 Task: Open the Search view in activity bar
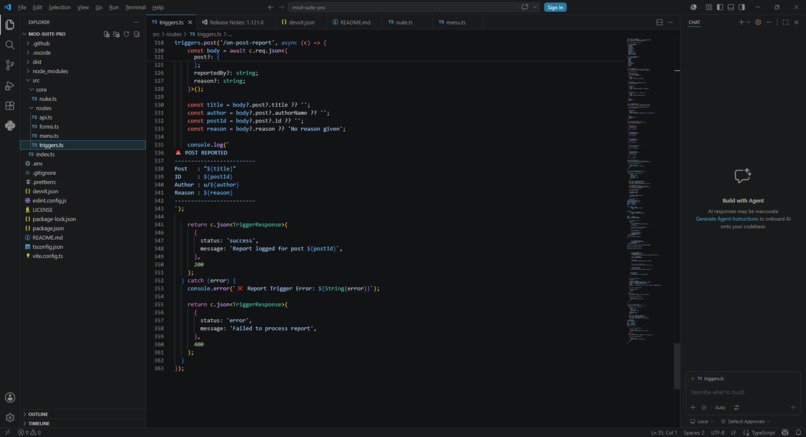click(10, 45)
